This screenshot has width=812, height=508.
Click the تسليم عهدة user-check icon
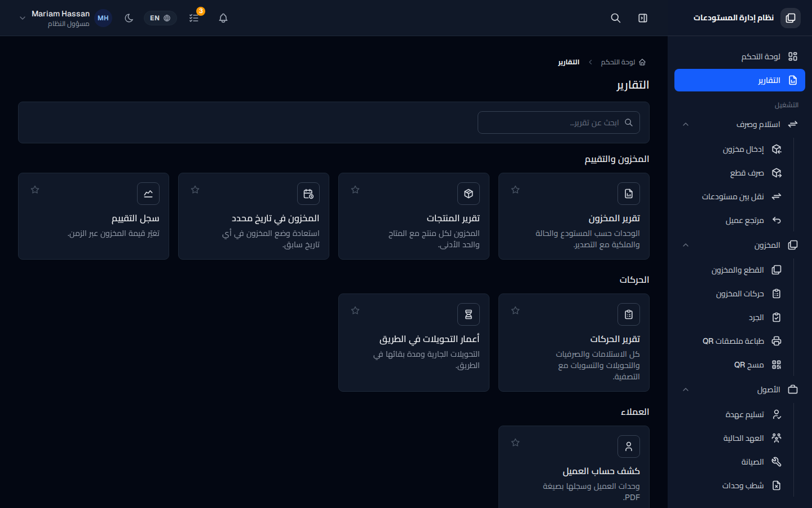coord(776,414)
